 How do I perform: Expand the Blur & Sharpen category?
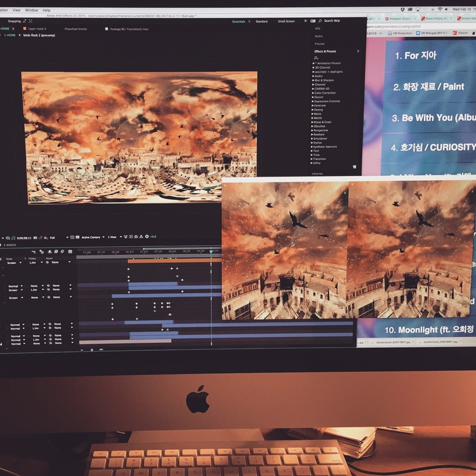[325, 80]
